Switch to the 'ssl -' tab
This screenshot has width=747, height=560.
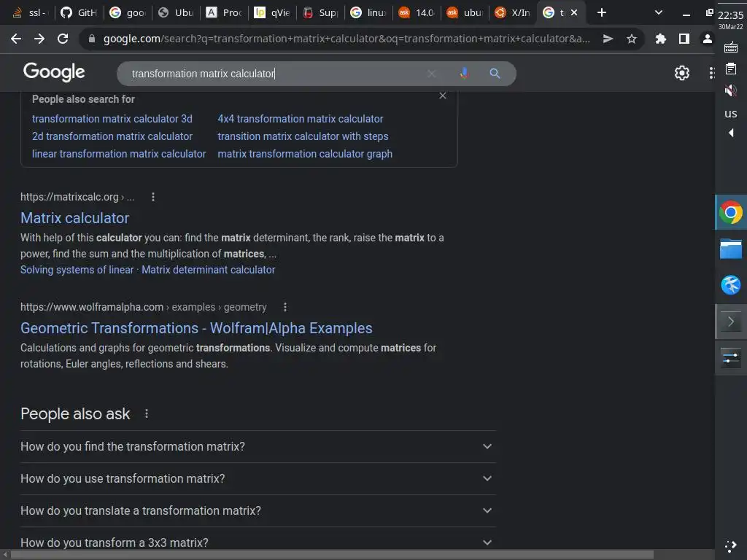pyautogui.click(x=29, y=12)
